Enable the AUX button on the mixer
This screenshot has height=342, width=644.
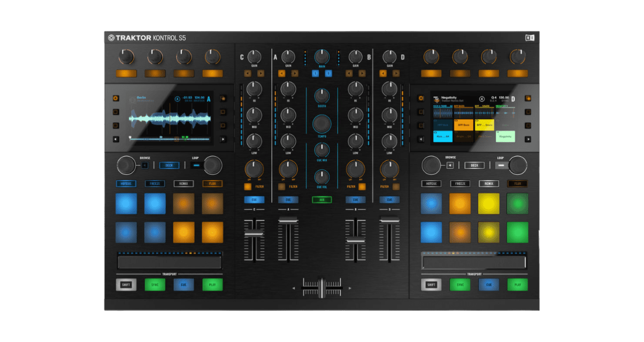click(x=321, y=199)
